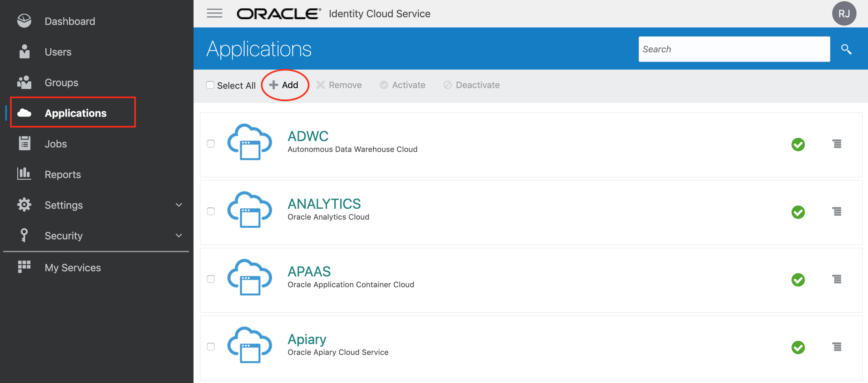
Task: Click into the Search input field
Action: click(734, 49)
